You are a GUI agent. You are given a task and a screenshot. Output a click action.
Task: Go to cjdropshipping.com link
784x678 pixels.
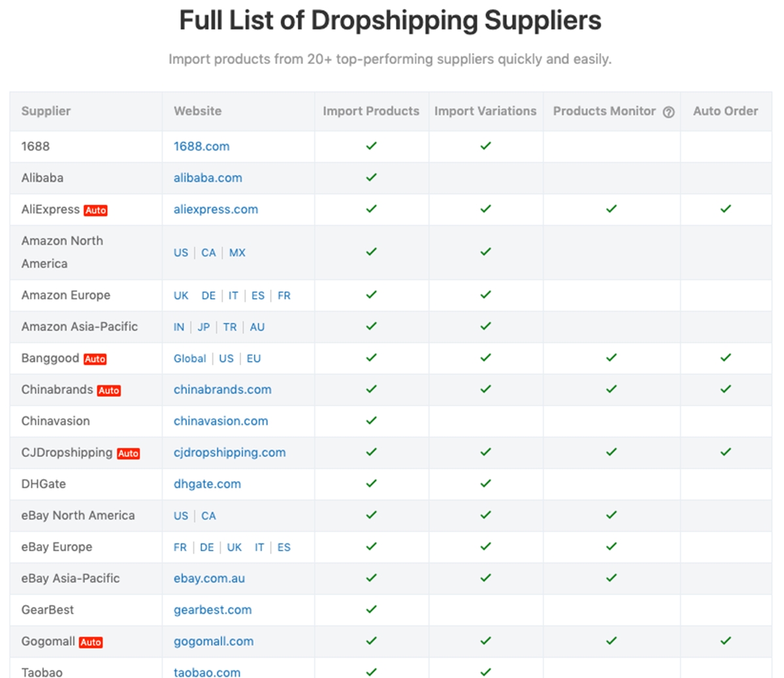click(229, 452)
